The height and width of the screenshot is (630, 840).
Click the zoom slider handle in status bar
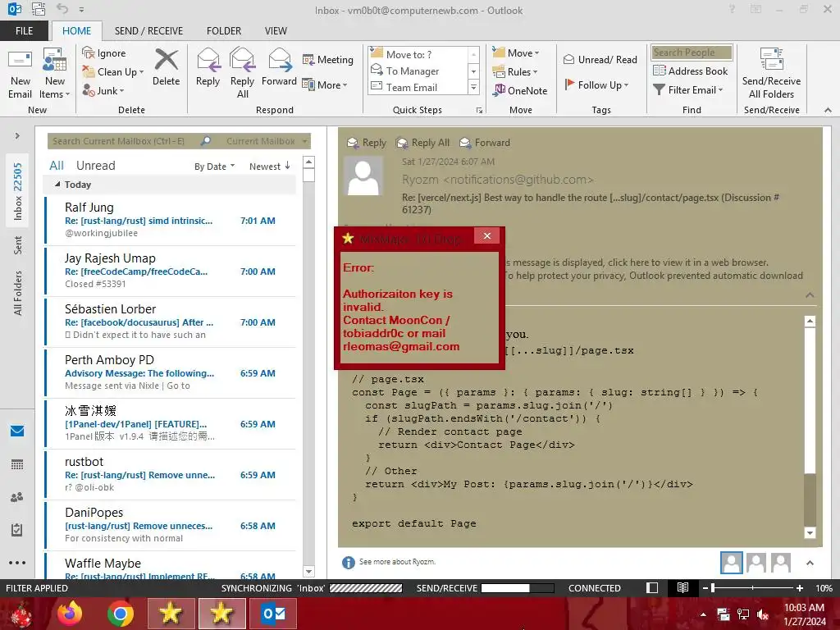713,588
